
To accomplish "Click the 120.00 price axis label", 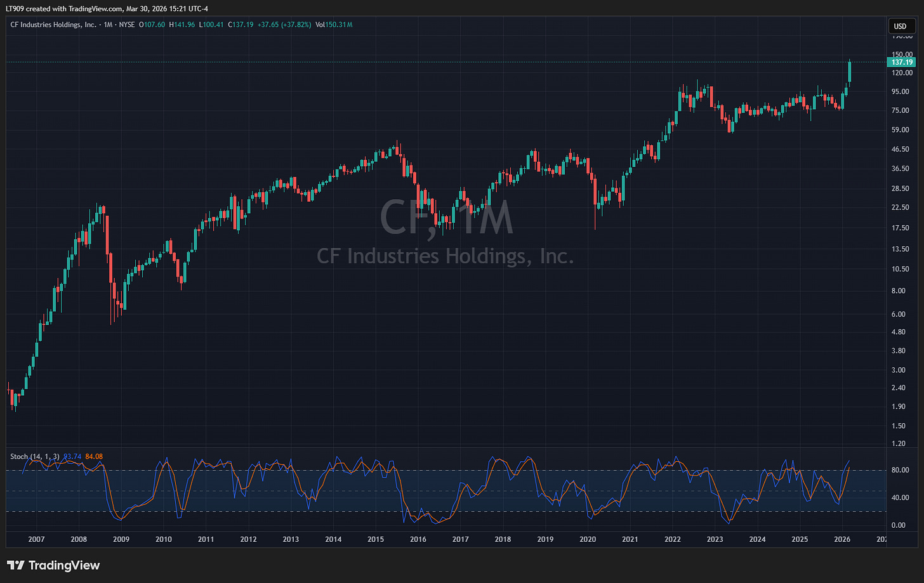I will click(902, 73).
